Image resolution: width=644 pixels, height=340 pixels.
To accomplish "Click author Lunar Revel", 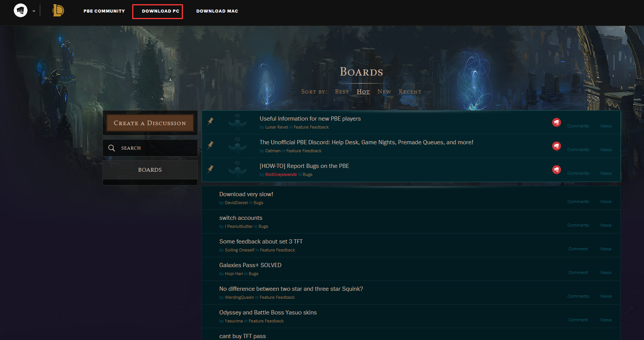I will coord(277,127).
